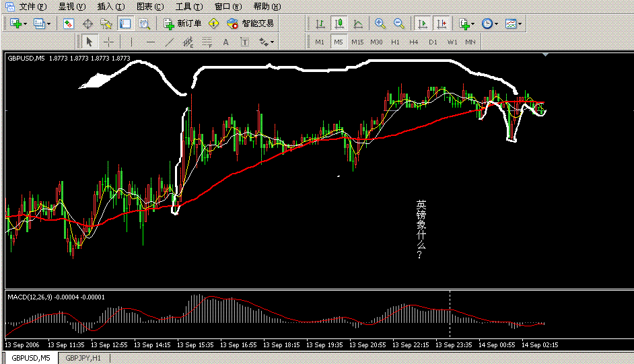
Task: Select the vertical line drawing tool
Action: pos(131,42)
